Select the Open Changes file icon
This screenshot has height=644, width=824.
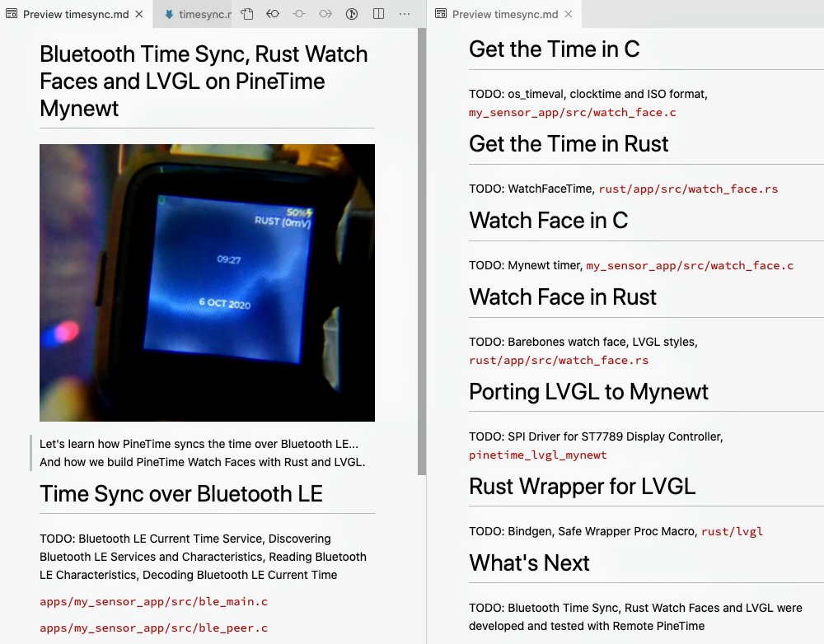tap(246, 14)
